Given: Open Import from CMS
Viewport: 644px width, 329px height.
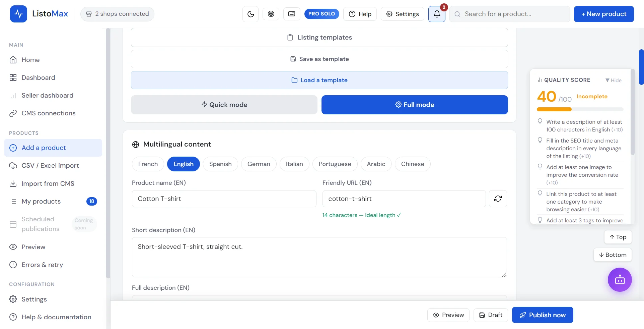Looking at the screenshot, I should (53, 183).
